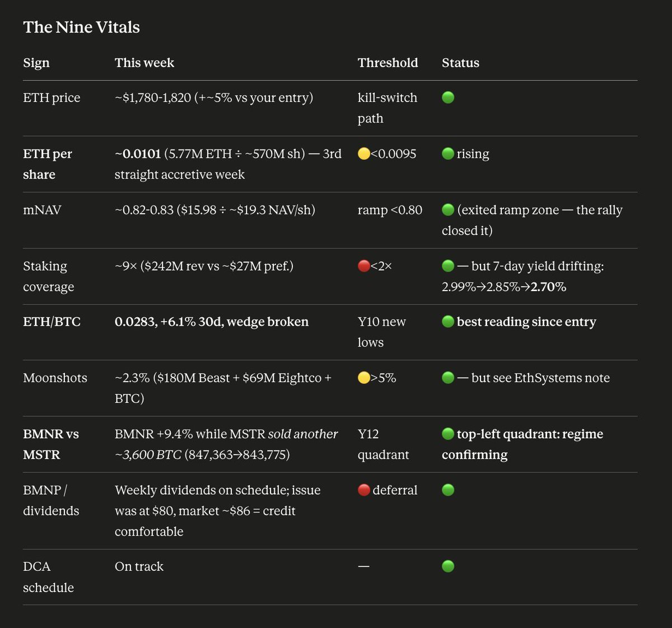Click the 'ETH price' row label
672x628 pixels.
coord(52,98)
